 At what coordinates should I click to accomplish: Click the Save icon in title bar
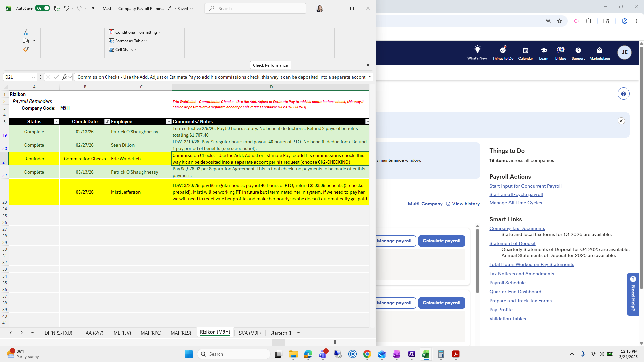(57, 8)
